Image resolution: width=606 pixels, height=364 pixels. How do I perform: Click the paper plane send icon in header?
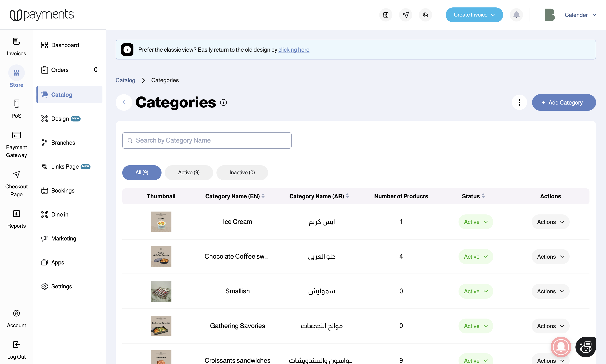405,15
